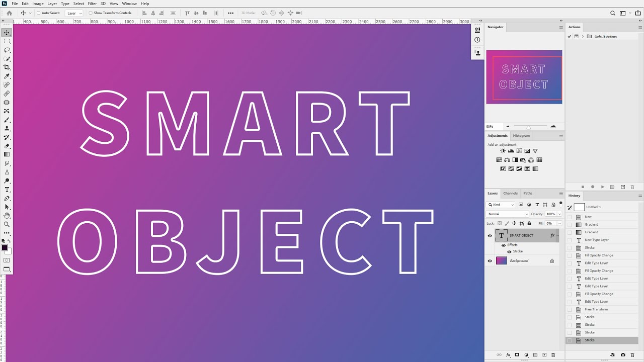Delete layer with Layers panel trash icon
The image size is (644, 362).
coord(553,355)
